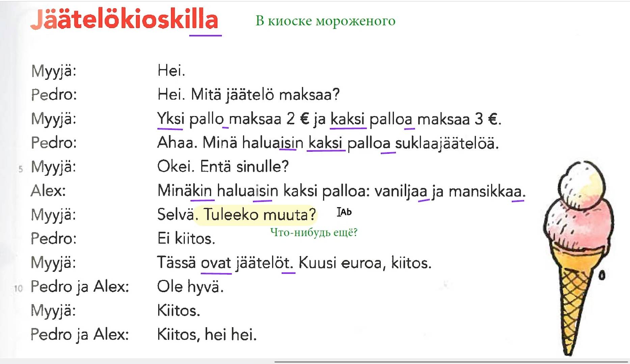Click the word Minäkin
This screenshot has height=364, width=630.
pyautogui.click(x=185, y=191)
